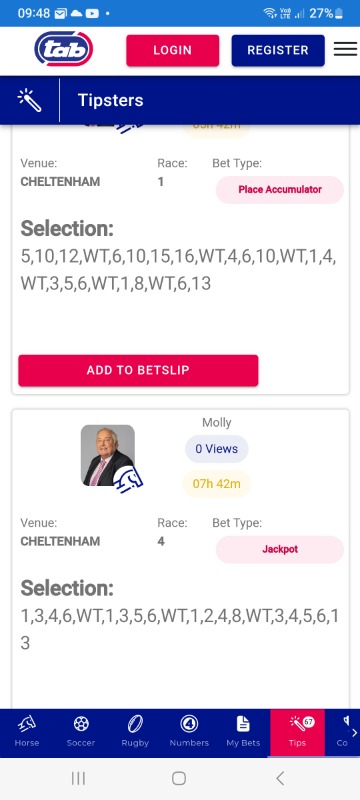This screenshot has width=360, height=800.
Task: Tap the Android home navigation button
Action: click(x=179, y=778)
